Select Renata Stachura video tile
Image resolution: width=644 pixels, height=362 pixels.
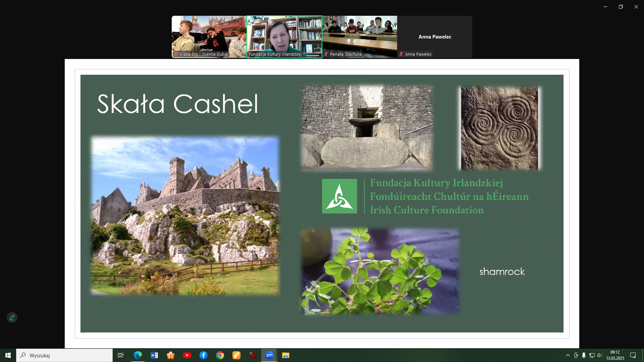(x=360, y=37)
